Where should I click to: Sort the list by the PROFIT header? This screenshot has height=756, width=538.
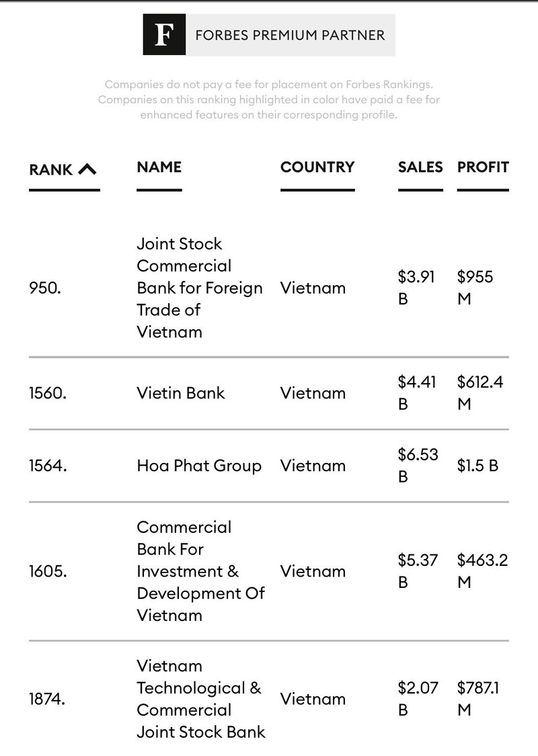(x=483, y=167)
